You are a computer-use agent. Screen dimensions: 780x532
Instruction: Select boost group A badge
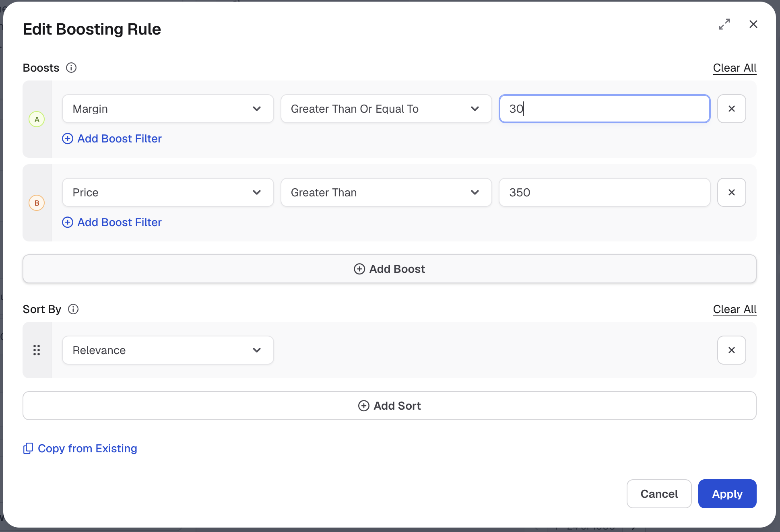(x=37, y=119)
